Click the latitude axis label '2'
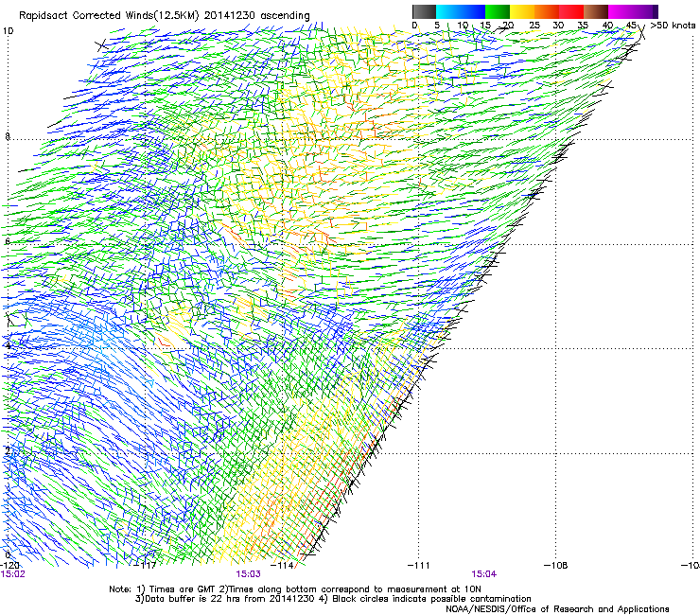700x615 pixels. point(8,451)
